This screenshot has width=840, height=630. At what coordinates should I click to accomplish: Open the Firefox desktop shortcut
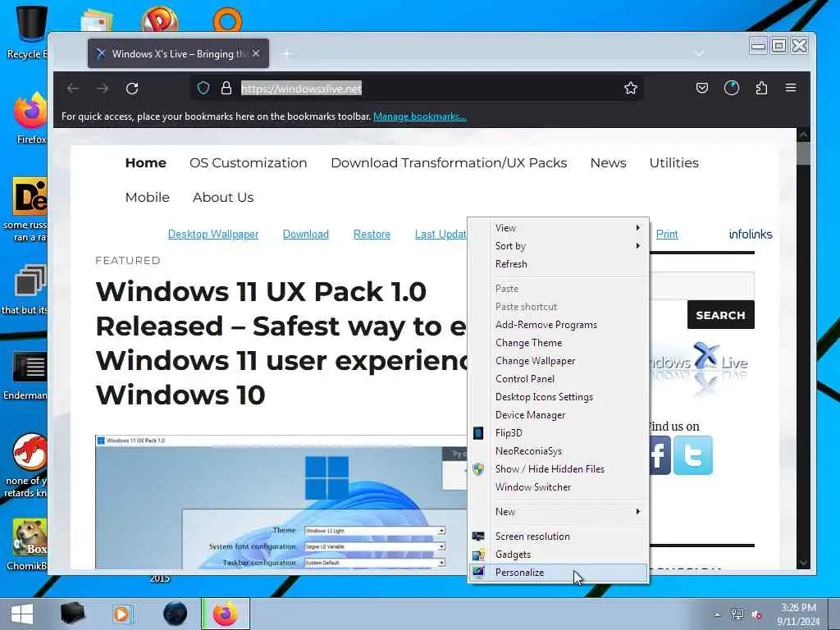[x=31, y=119]
